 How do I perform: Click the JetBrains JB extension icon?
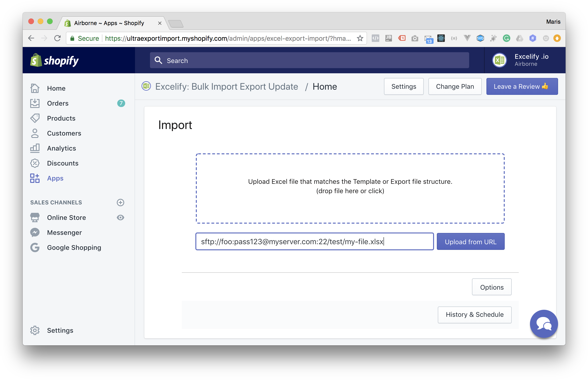388,38
